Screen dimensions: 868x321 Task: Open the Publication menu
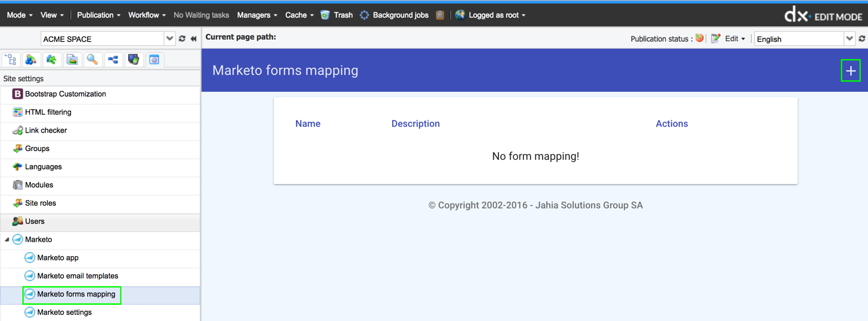tap(98, 15)
